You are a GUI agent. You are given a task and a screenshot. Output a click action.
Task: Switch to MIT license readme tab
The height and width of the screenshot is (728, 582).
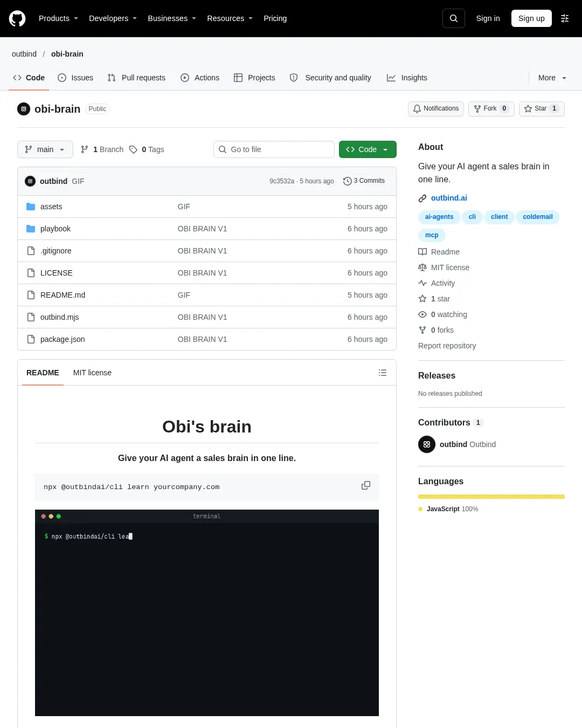pyautogui.click(x=92, y=373)
